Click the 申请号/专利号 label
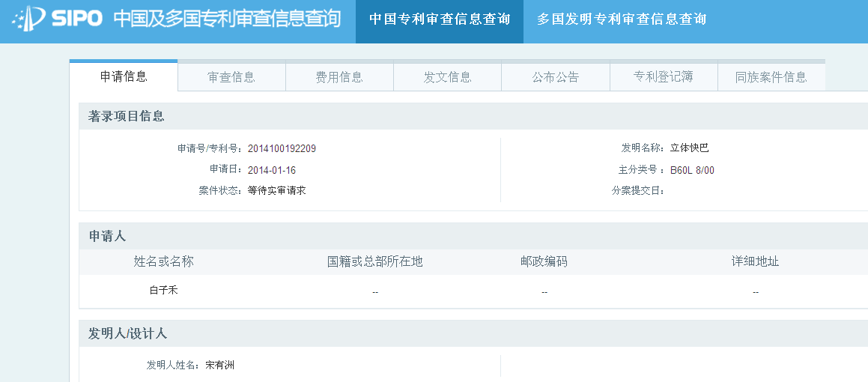 point(210,148)
